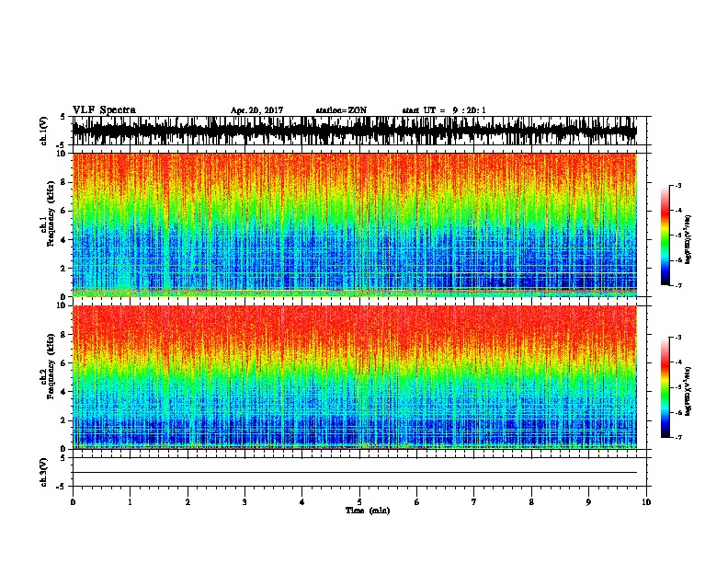This screenshot has height=563, width=728.
Task: Click the ch.2 spectrogram color bar
Action: coord(665,387)
